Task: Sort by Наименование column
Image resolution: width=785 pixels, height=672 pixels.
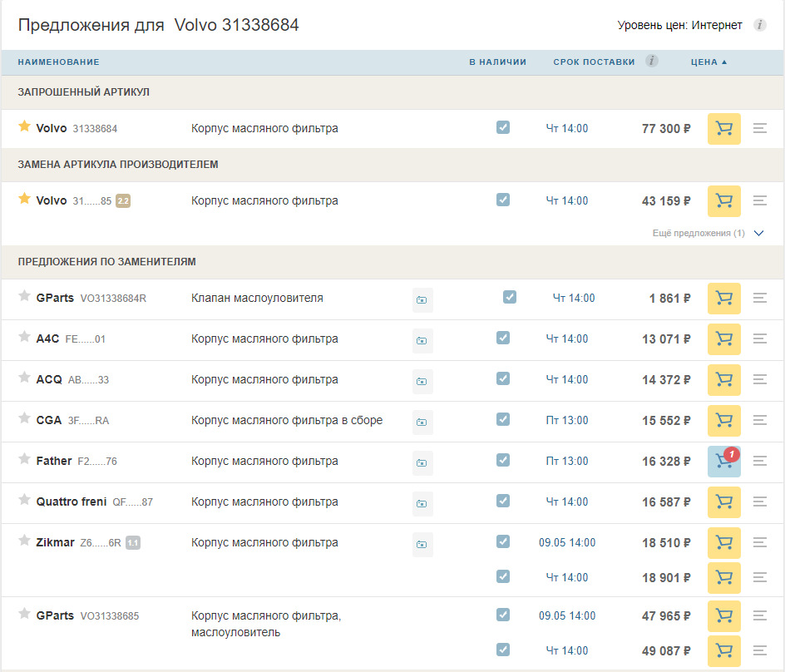Action: (x=58, y=62)
